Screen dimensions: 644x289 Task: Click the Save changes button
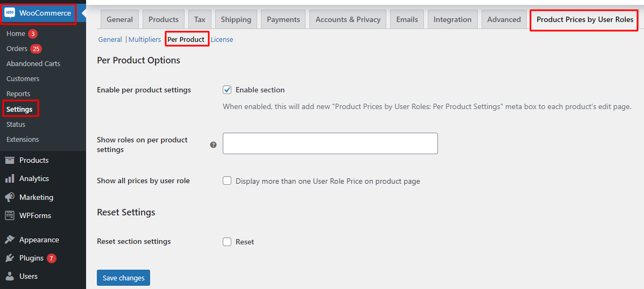(124, 278)
